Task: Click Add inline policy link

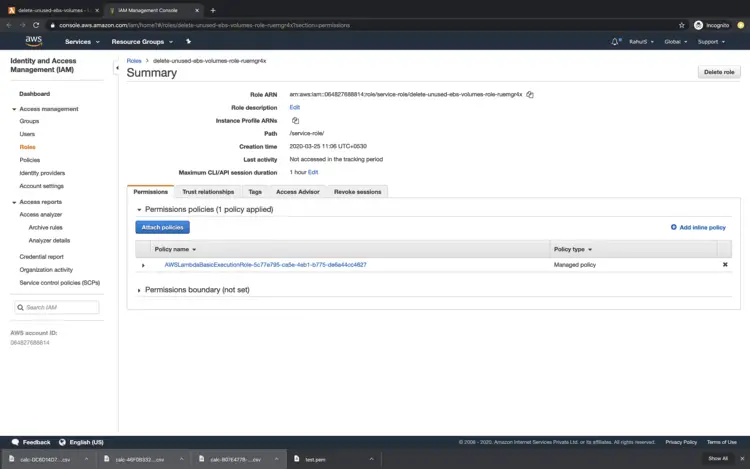Action: [698, 228]
